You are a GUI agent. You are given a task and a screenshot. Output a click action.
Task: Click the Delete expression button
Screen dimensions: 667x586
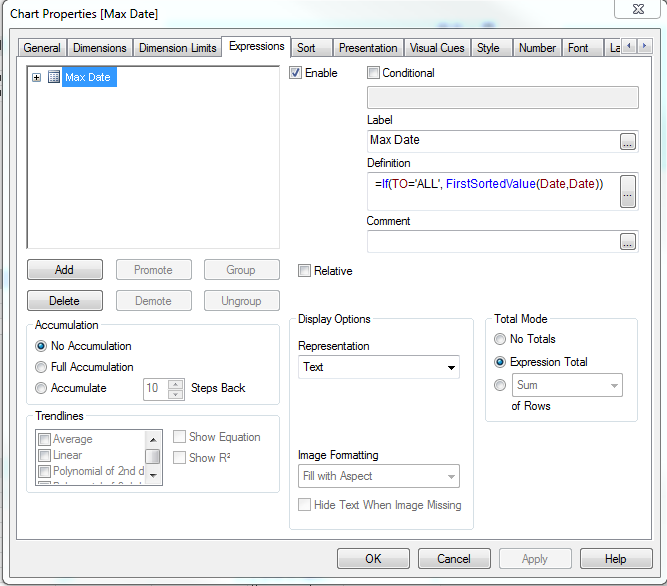pos(65,301)
